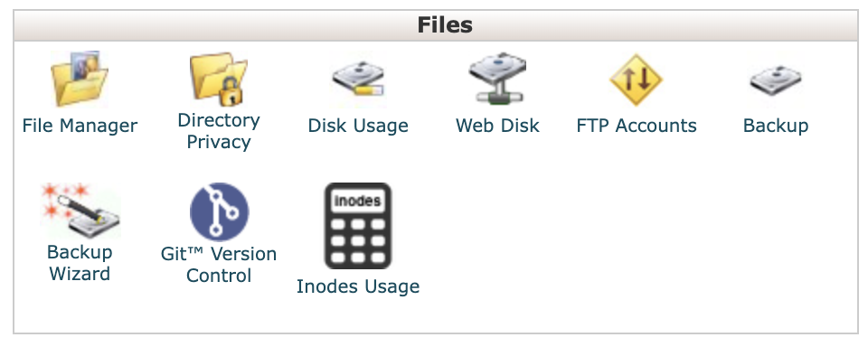Select the Web Disk network drive icon
This screenshot has height=347, width=868.
click(497, 79)
